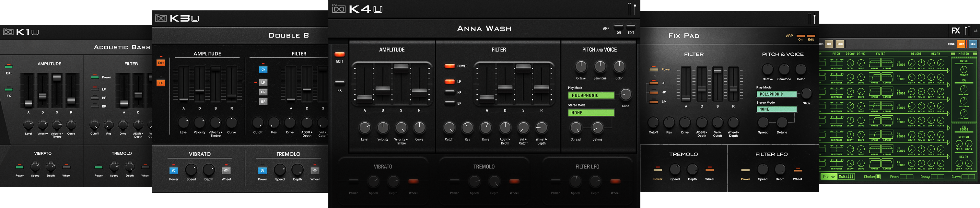Click the Drive Amount knob in FX Master
The image size is (980, 208).
(x=964, y=70)
